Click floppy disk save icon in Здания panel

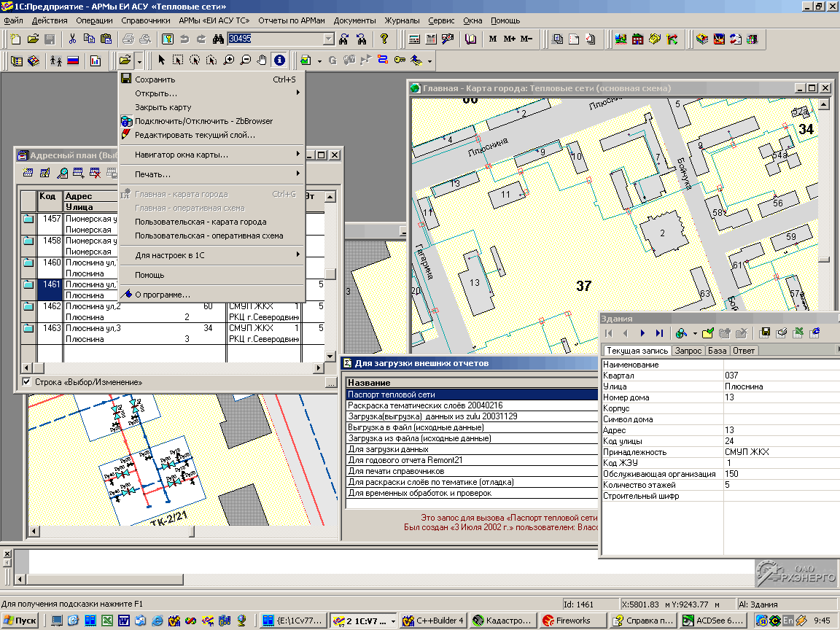pos(765,333)
